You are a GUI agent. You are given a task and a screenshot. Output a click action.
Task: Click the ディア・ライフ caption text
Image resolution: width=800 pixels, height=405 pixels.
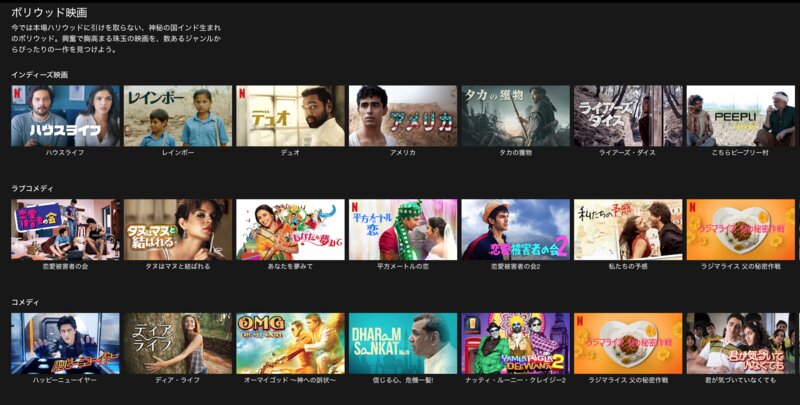178,380
